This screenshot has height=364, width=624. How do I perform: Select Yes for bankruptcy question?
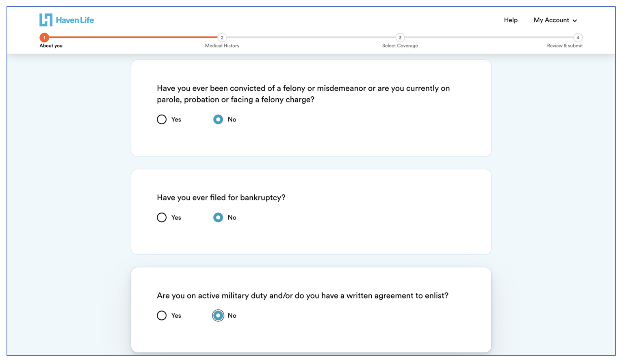point(162,217)
